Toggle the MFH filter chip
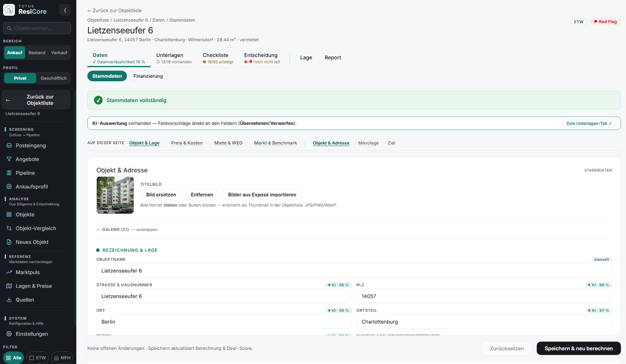Image resolution: width=626 pixels, height=364 pixels. coord(62,358)
